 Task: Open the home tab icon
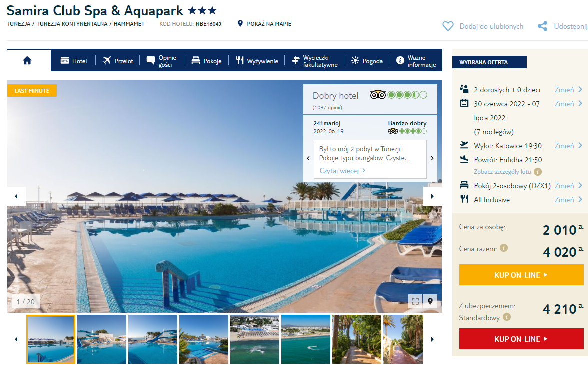coord(27,61)
